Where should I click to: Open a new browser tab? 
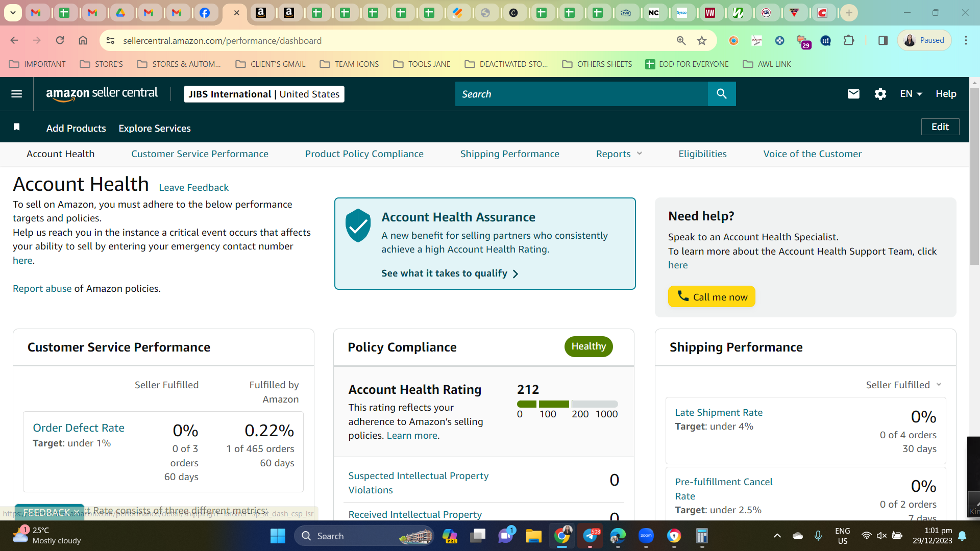pyautogui.click(x=849, y=13)
